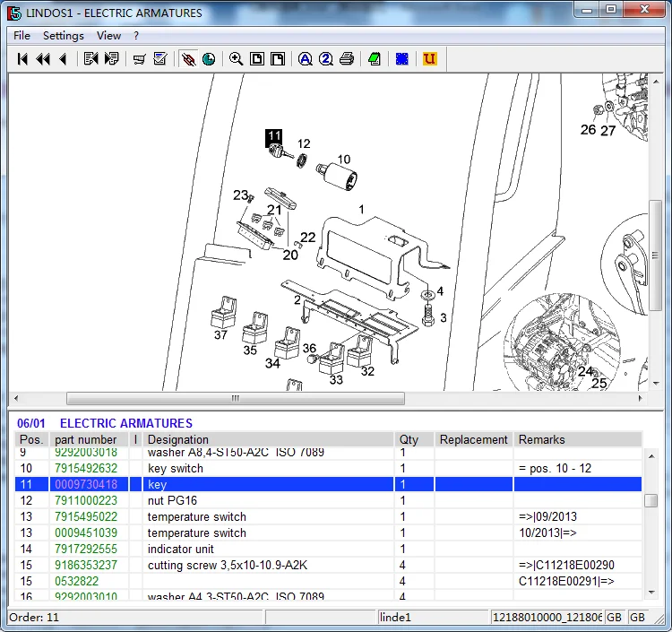Select temperature switch part 0009451039
Screen dimensions: 672x632
tap(328, 533)
